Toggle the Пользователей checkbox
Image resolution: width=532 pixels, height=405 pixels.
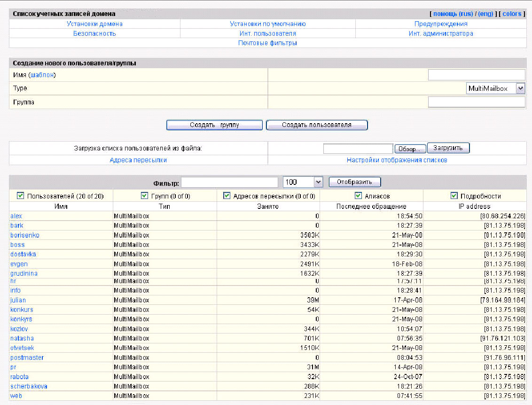click(21, 196)
